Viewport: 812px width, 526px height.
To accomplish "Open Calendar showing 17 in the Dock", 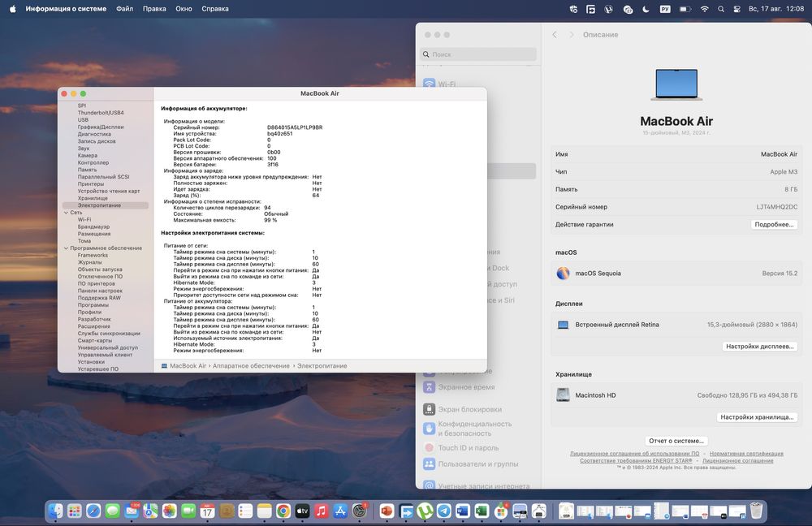I will pyautogui.click(x=207, y=511).
